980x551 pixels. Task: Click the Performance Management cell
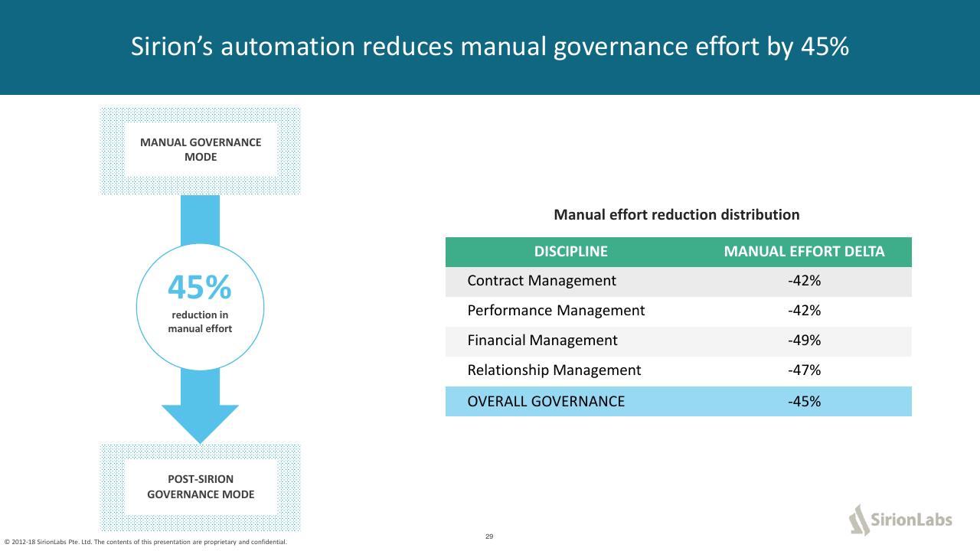(x=557, y=311)
